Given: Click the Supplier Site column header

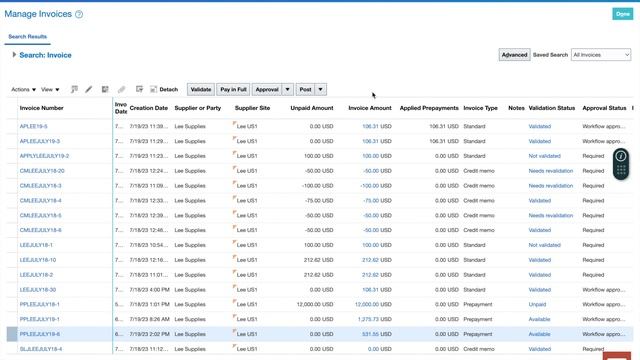Looking at the screenshot, I should pyautogui.click(x=252, y=108).
